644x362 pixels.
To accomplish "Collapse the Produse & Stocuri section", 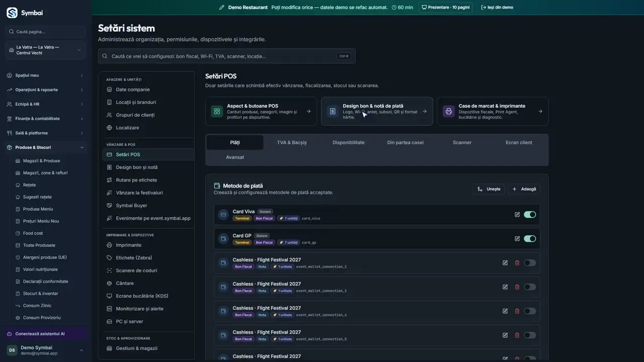I will 45,147.
